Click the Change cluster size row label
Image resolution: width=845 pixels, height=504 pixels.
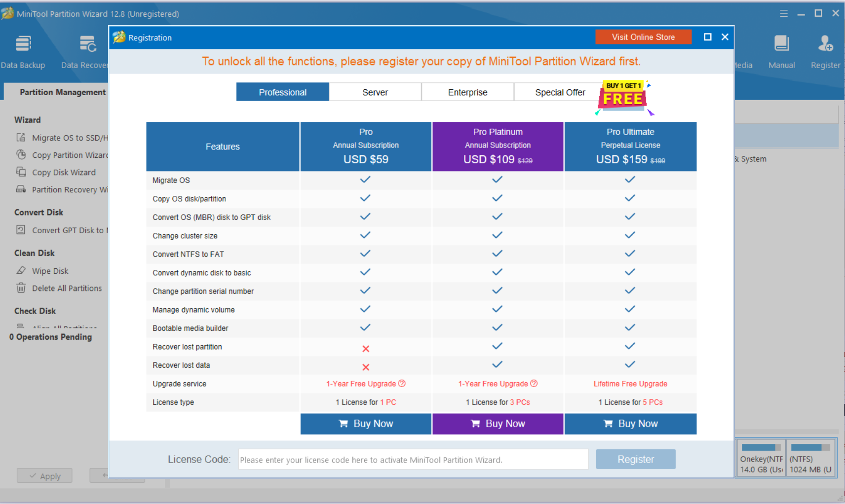click(x=185, y=236)
